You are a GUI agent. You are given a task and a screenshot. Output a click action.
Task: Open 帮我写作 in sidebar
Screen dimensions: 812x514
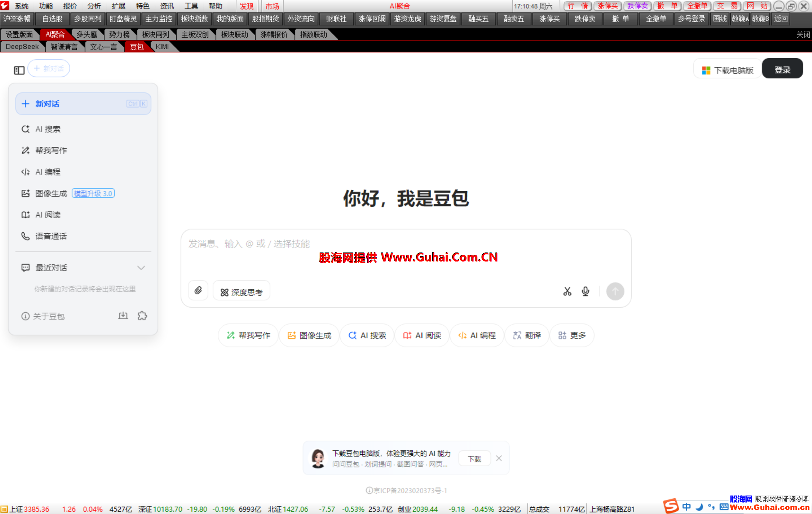pyautogui.click(x=83, y=151)
